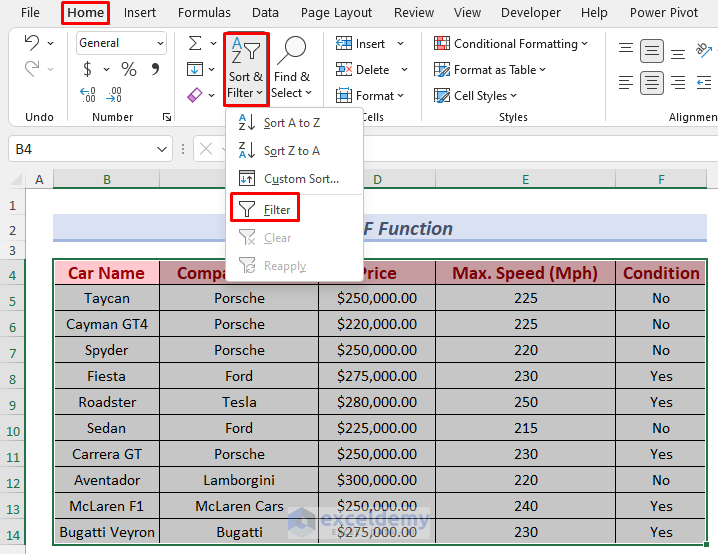Expand the AutoSum dropdown arrow
The width and height of the screenshot is (718, 554).
(x=213, y=43)
